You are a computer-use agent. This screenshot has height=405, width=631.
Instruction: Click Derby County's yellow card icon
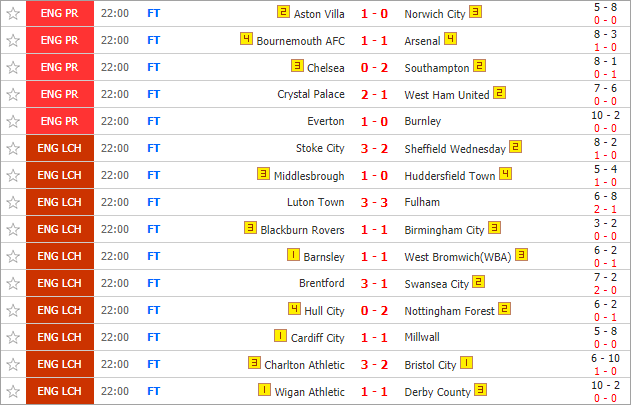[480, 390]
